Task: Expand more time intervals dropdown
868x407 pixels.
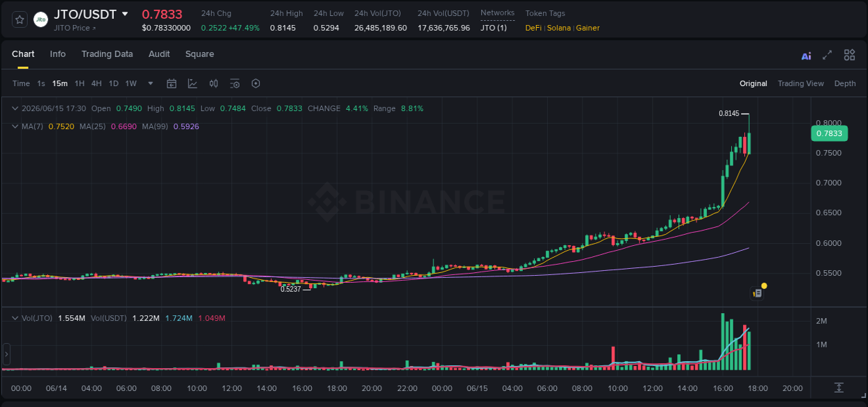Action: [x=151, y=83]
